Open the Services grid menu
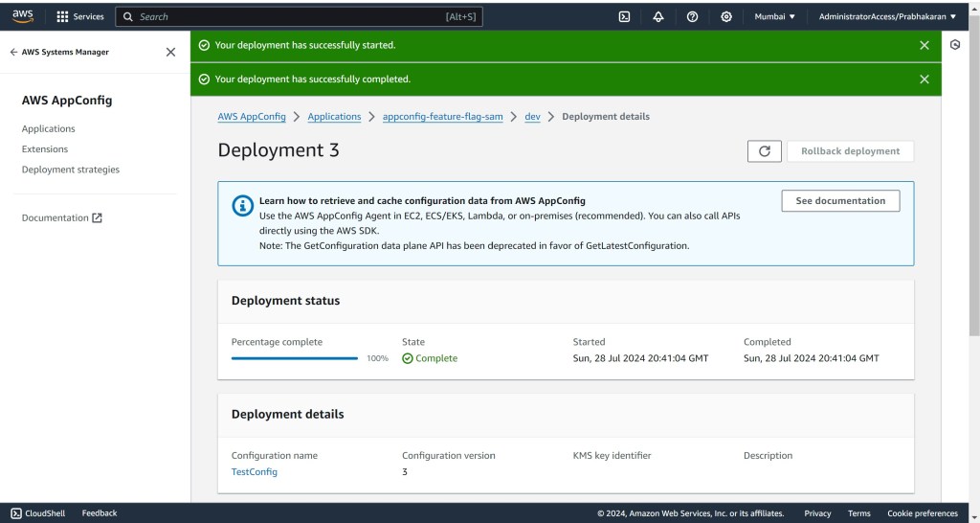This screenshot has width=980, height=523. (x=80, y=16)
